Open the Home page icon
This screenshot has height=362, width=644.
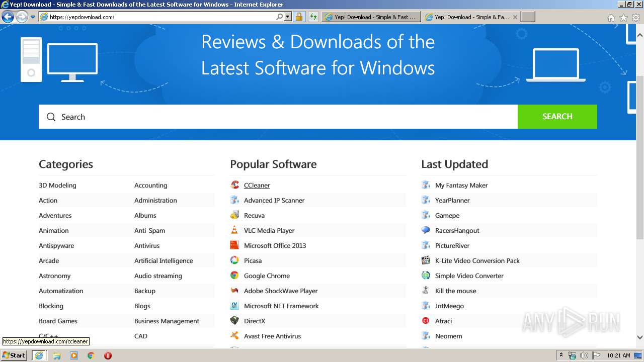611,18
